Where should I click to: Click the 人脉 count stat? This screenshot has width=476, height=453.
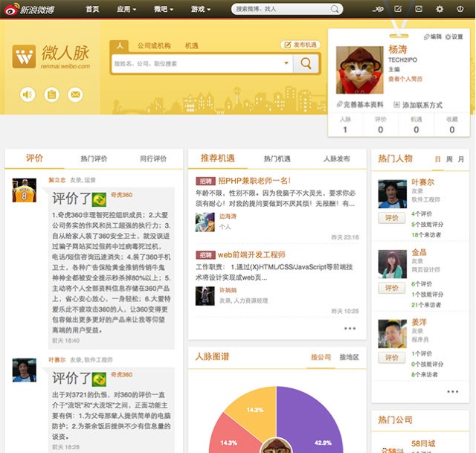[345, 125]
